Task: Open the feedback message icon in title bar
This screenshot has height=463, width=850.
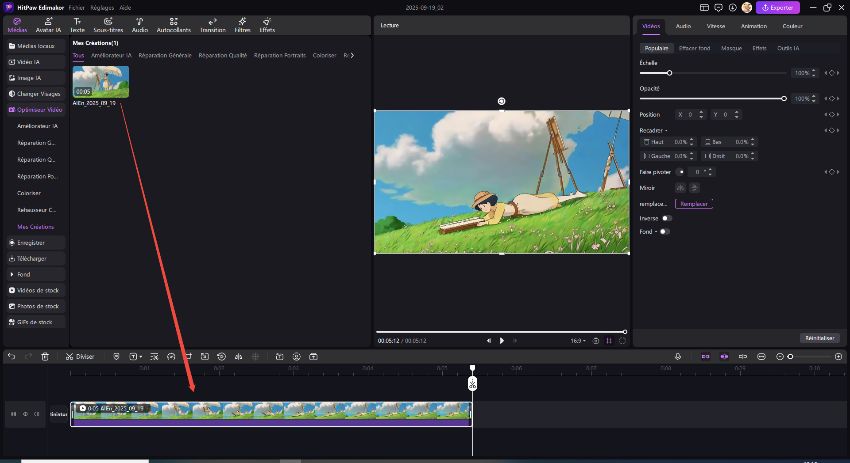Action: (x=718, y=8)
